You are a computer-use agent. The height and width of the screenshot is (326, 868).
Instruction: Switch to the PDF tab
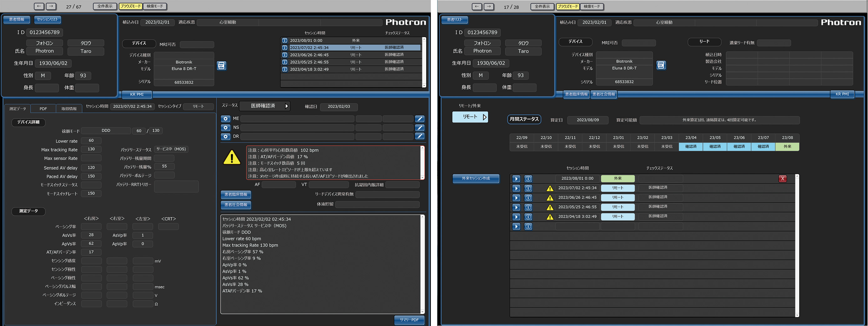[x=43, y=109]
